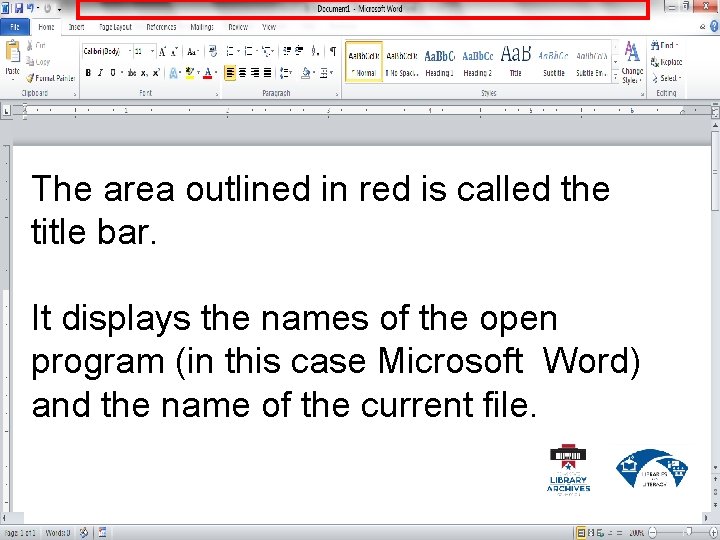Open the font color dropdown arrow

216,73
